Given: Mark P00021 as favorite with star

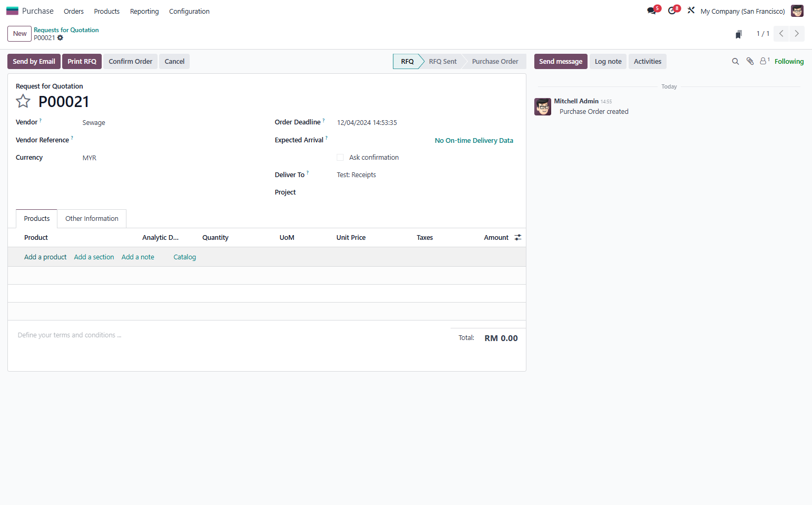Looking at the screenshot, I should (x=23, y=101).
